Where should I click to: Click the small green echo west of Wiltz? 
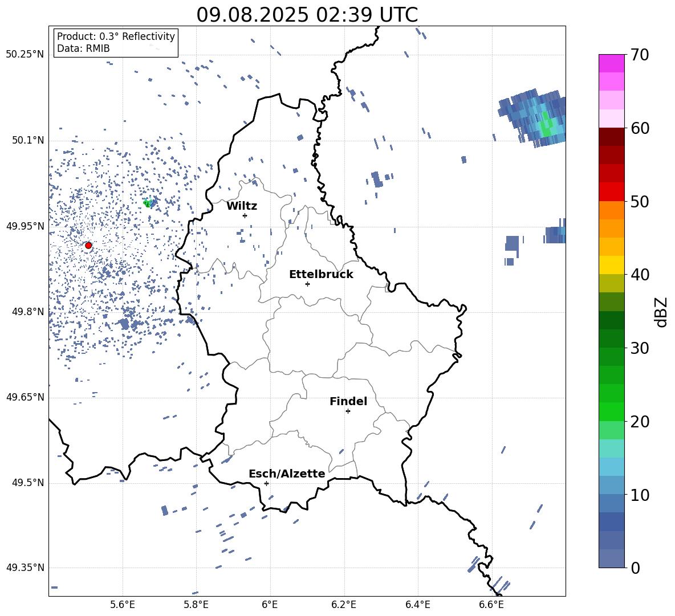click(x=148, y=203)
